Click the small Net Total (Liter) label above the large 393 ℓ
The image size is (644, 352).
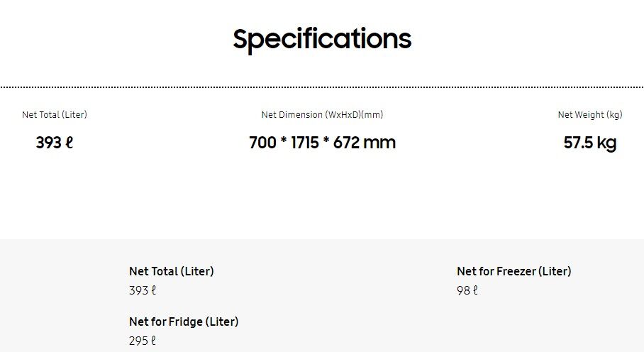(55, 115)
